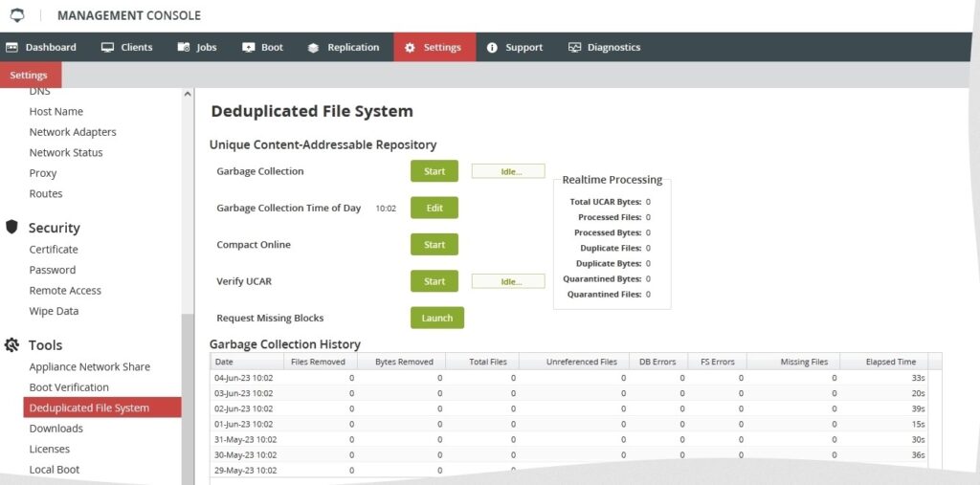Viewport: 980px width, 485px height.
Task: Click the Support info icon
Action: [492, 48]
